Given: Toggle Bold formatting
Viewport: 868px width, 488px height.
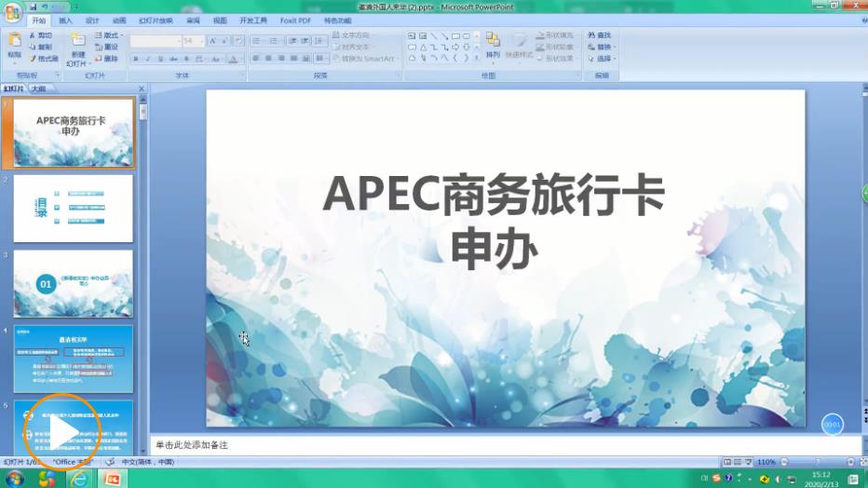Looking at the screenshot, I should 136,59.
